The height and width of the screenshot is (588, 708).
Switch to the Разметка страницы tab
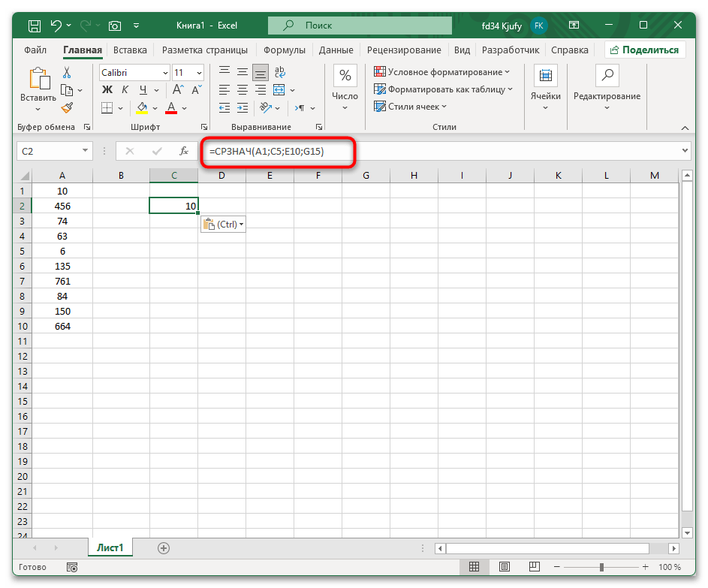(x=205, y=50)
